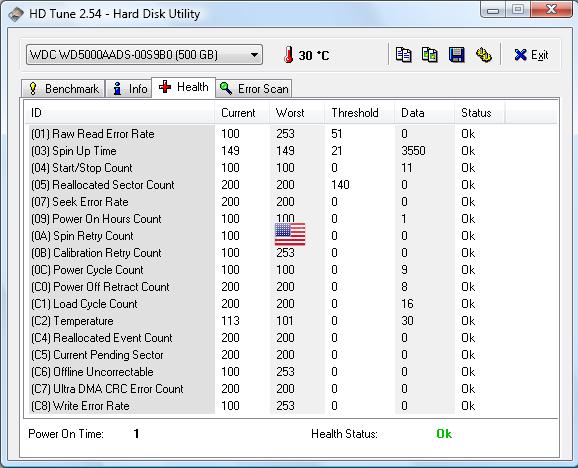Viewport: 578px width, 468px height.
Task: Click the Status column header
Action: point(480,113)
